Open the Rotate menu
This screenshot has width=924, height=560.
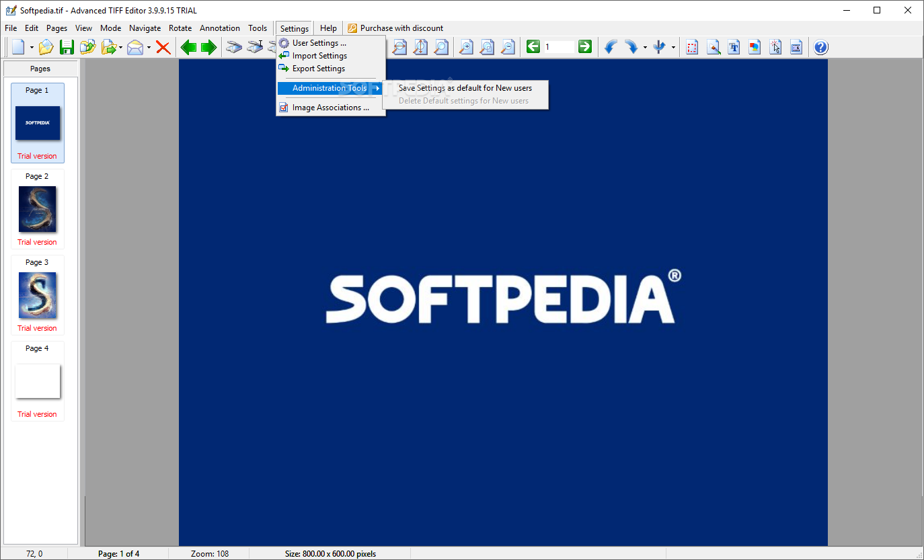coord(180,28)
